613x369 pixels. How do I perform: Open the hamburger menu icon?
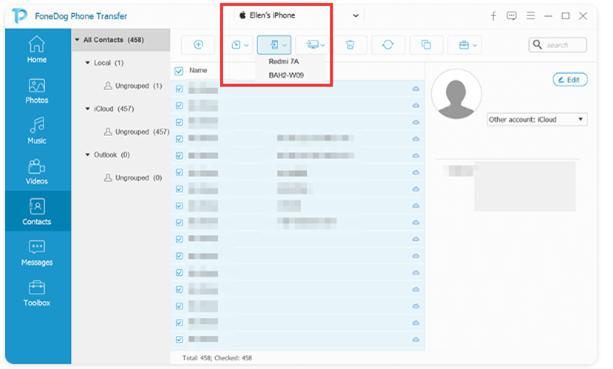[531, 16]
